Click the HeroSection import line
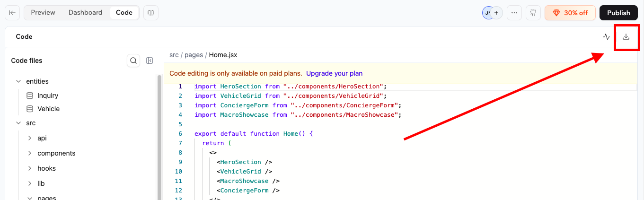Viewport: 644px width, 200px height. coord(291,87)
